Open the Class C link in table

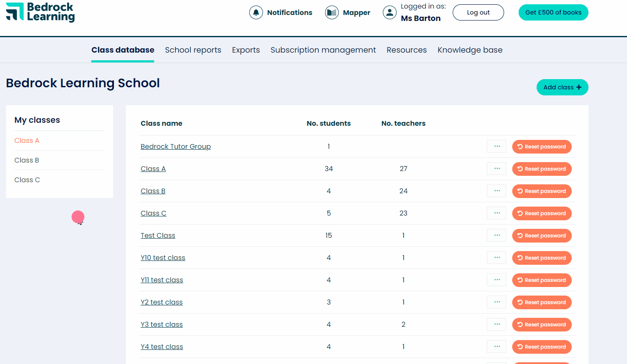click(153, 213)
